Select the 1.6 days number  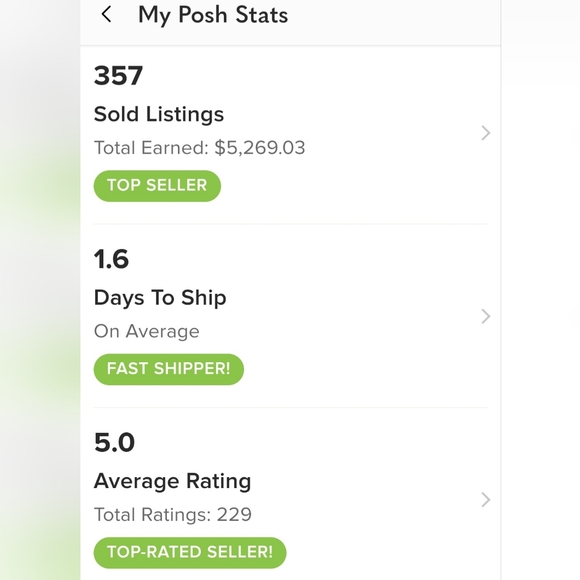click(111, 259)
